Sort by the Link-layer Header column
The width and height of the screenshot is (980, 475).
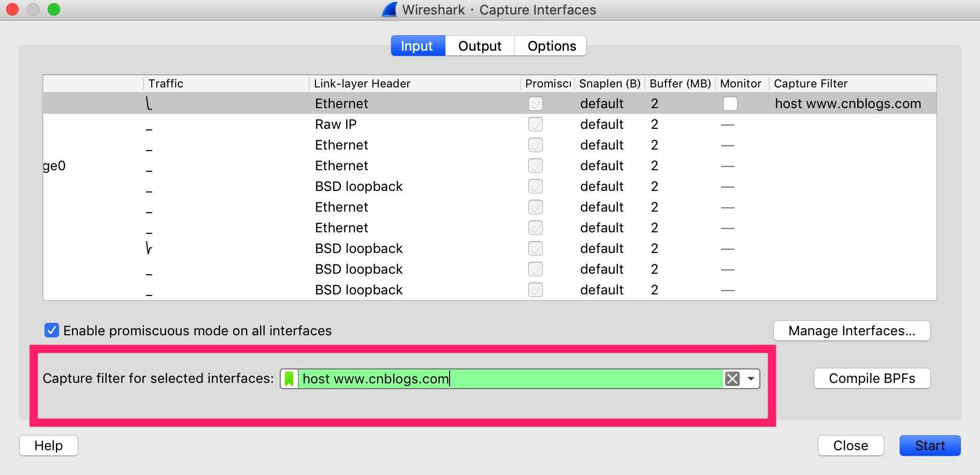click(415, 83)
